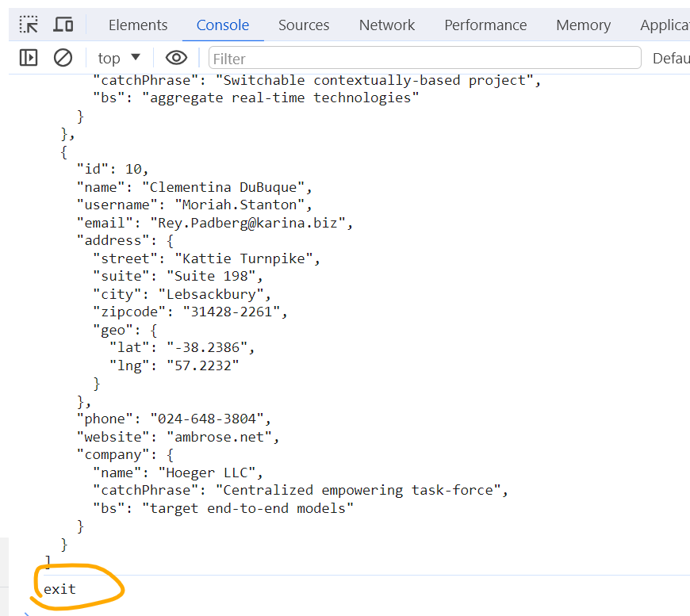Viewport: 690px width, 616px height.
Task: Click the city "Lebsackbury" line
Action: (x=182, y=294)
